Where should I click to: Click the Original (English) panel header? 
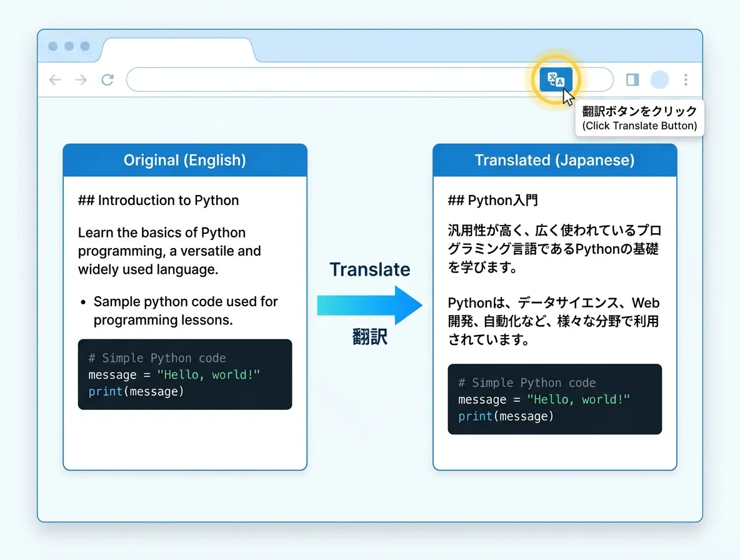pyautogui.click(x=185, y=160)
